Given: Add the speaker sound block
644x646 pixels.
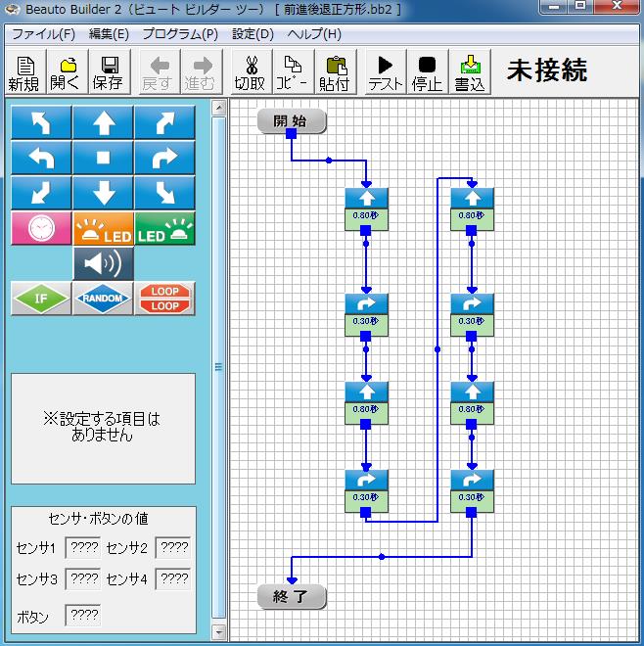Looking at the screenshot, I should pos(104,263).
